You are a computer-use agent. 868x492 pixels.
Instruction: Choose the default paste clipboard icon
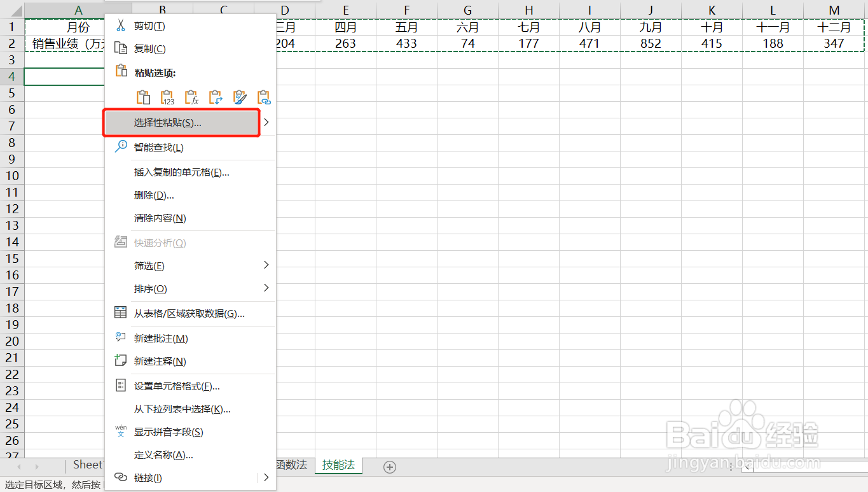pos(144,97)
